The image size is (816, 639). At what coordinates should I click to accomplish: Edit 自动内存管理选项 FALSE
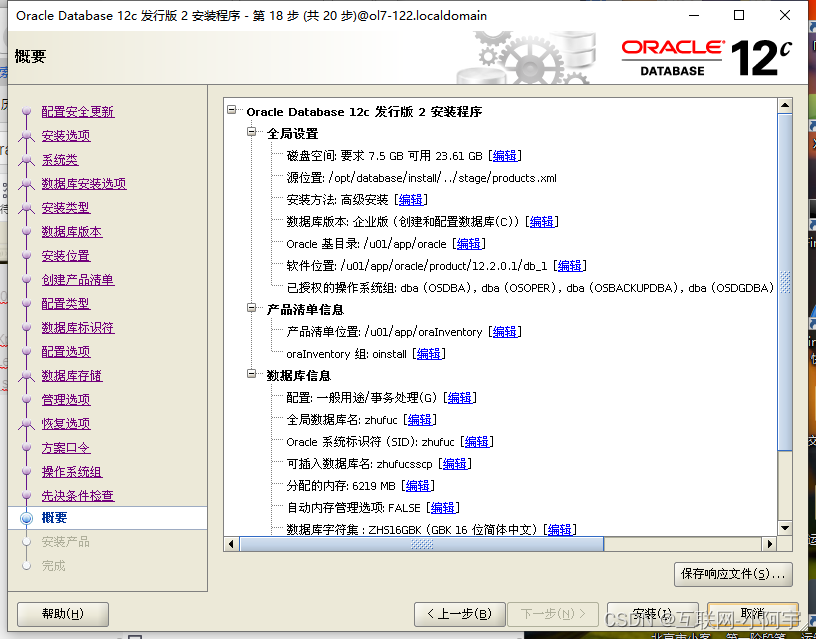point(442,507)
